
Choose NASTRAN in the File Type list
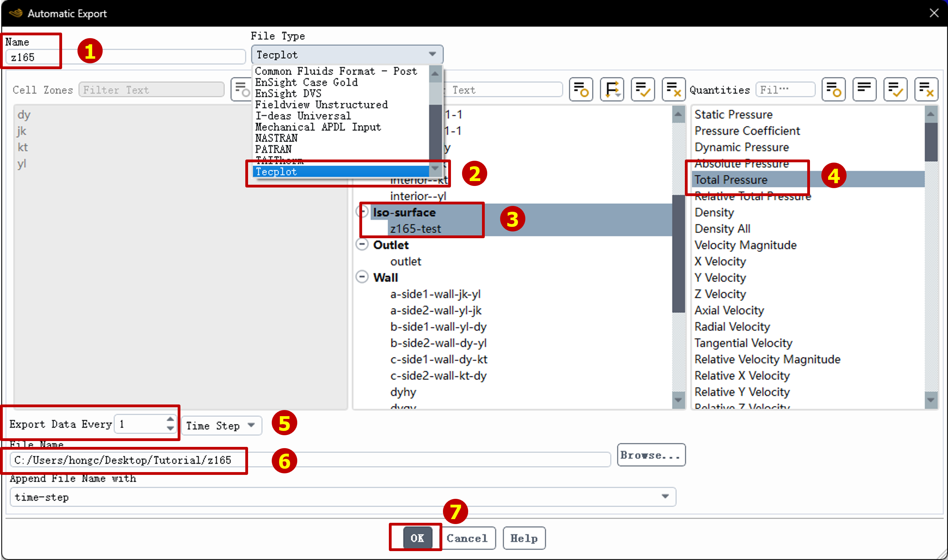pos(276,138)
